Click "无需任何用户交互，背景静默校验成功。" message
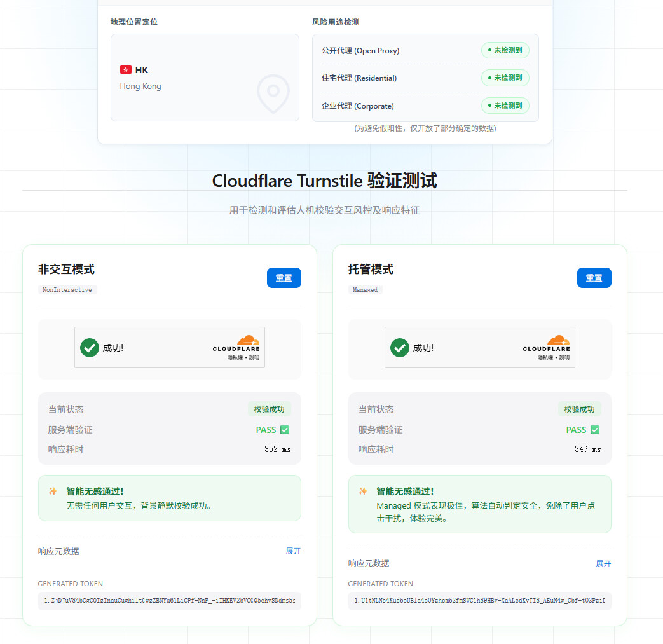663x644 pixels. tap(139, 506)
